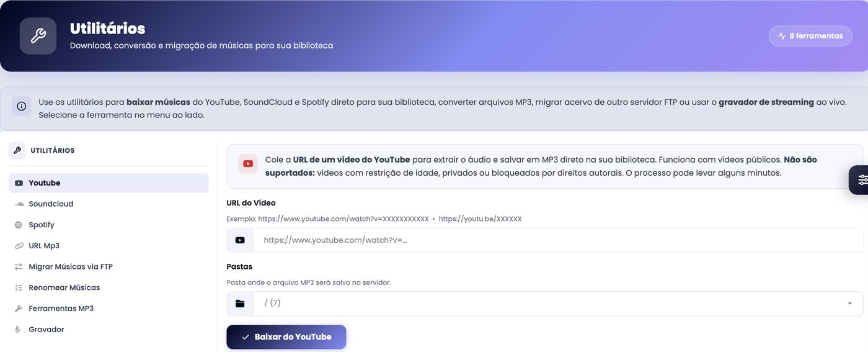Click the Baixar do YouTube button

[x=286, y=337]
